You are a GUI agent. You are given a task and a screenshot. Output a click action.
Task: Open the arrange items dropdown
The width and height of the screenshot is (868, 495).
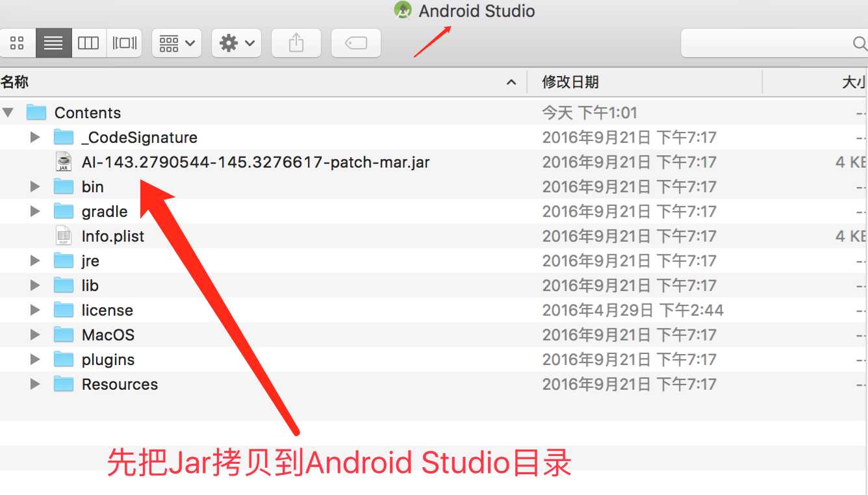tap(177, 43)
